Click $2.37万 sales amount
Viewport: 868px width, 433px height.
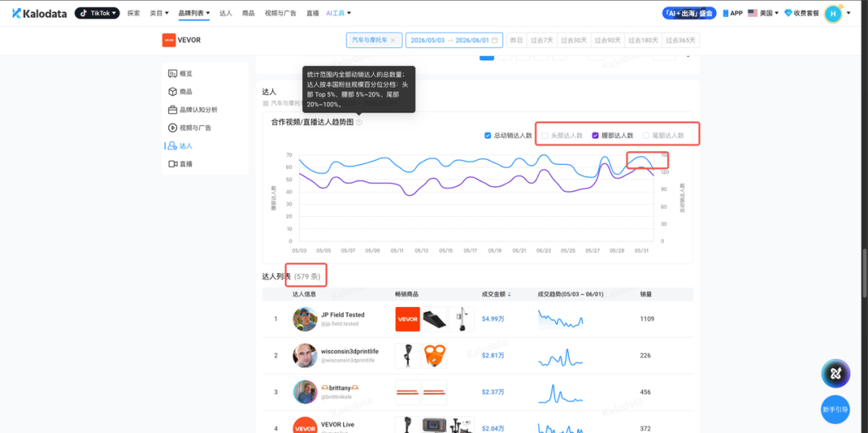tap(493, 392)
